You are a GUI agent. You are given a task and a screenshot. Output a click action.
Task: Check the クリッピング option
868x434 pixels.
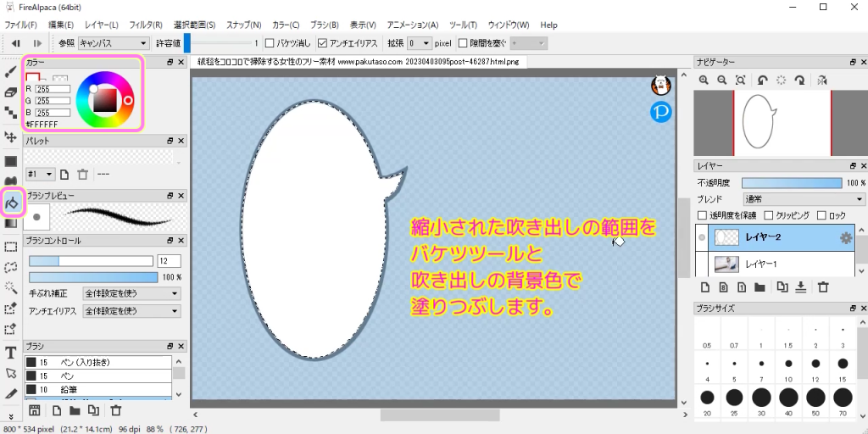pos(768,215)
